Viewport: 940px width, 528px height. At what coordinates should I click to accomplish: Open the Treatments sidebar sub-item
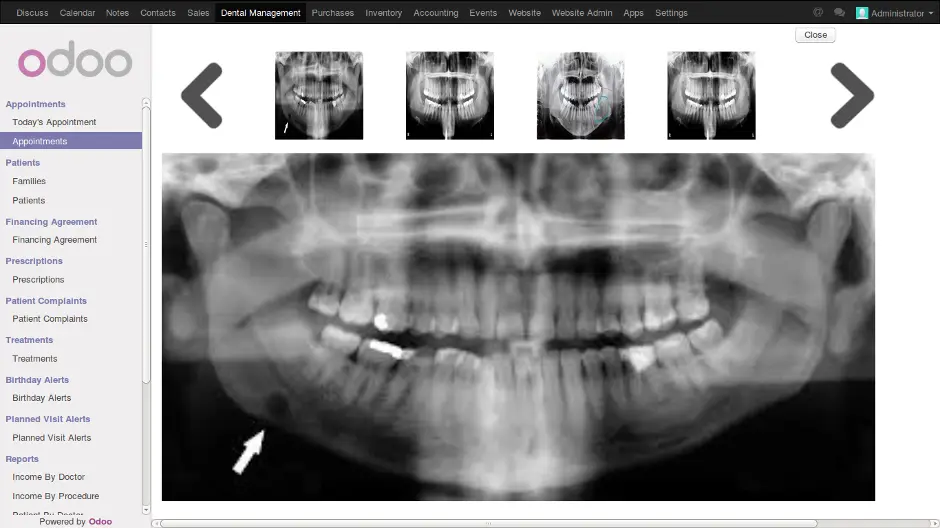(35, 358)
